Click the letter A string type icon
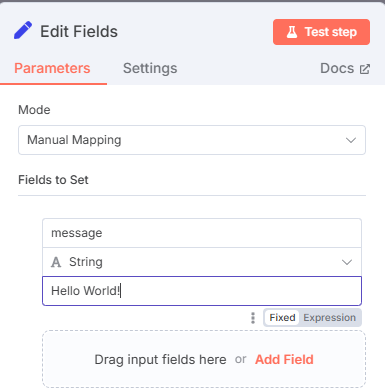The image size is (385, 390). tap(56, 262)
